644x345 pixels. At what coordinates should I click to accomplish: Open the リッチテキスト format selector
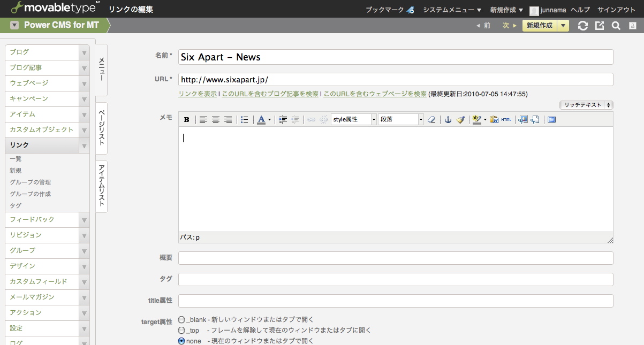coord(586,105)
